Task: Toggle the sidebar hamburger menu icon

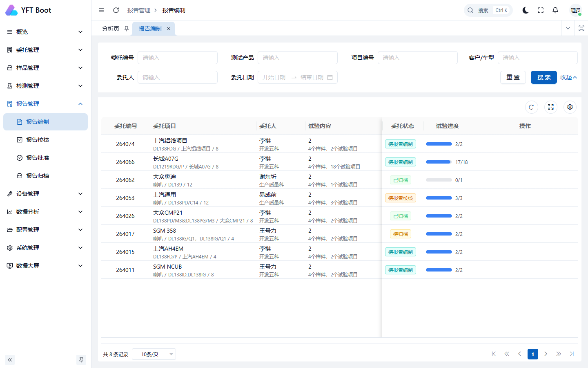Action: pyautogui.click(x=101, y=10)
